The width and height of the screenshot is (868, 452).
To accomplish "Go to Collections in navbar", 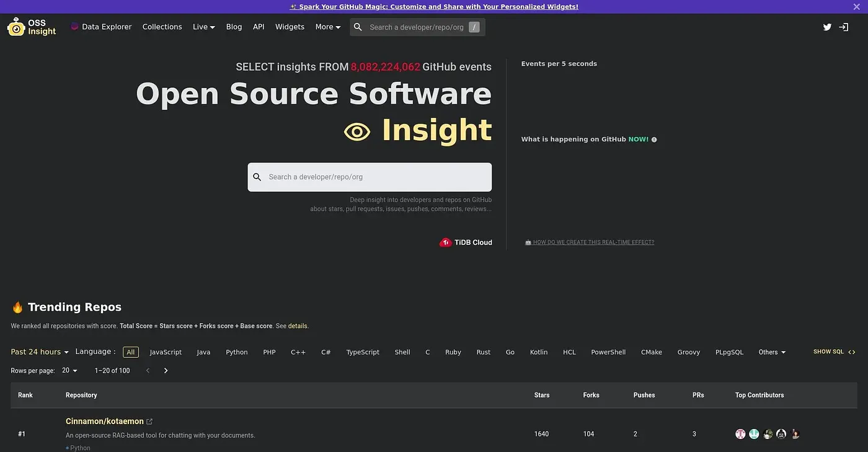I will coord(162,27).
